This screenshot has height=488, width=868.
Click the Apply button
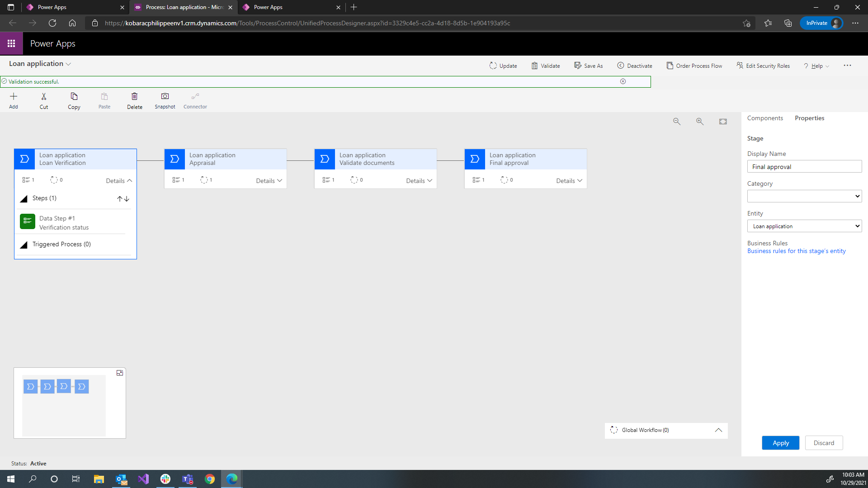click(x=780, y=443)
